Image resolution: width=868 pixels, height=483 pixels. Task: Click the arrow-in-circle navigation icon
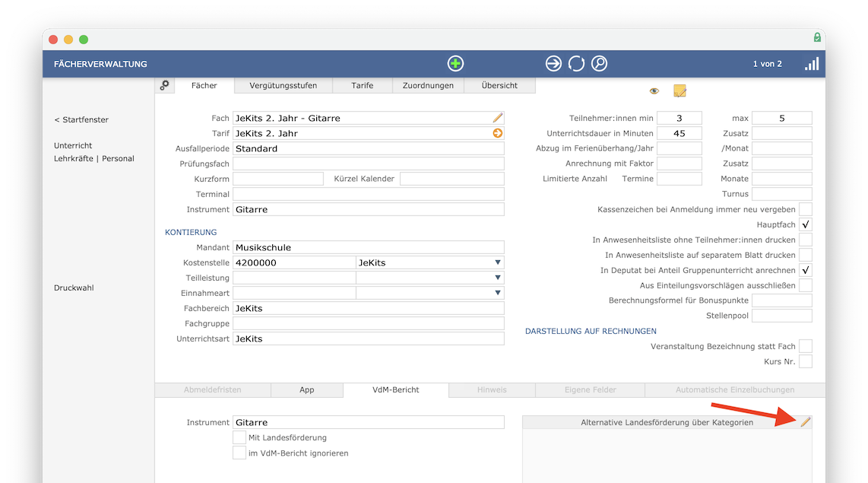[553, 64]
